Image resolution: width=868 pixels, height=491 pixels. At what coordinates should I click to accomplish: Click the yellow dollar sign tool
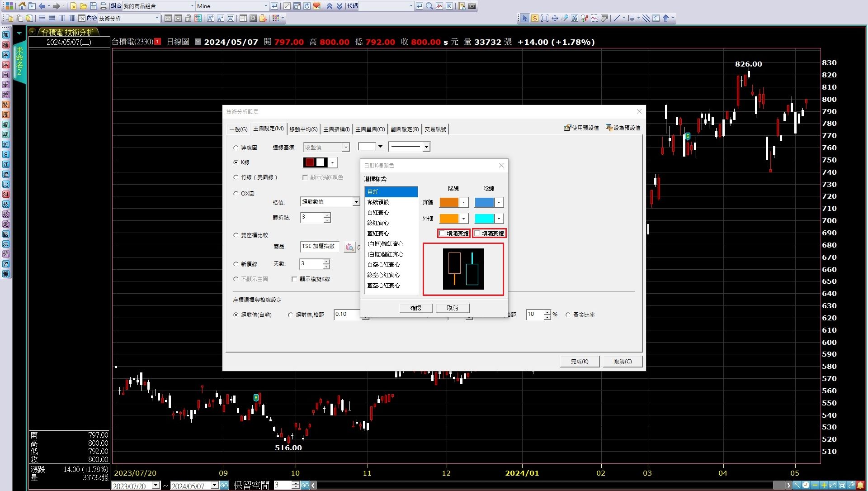(535, 18)
